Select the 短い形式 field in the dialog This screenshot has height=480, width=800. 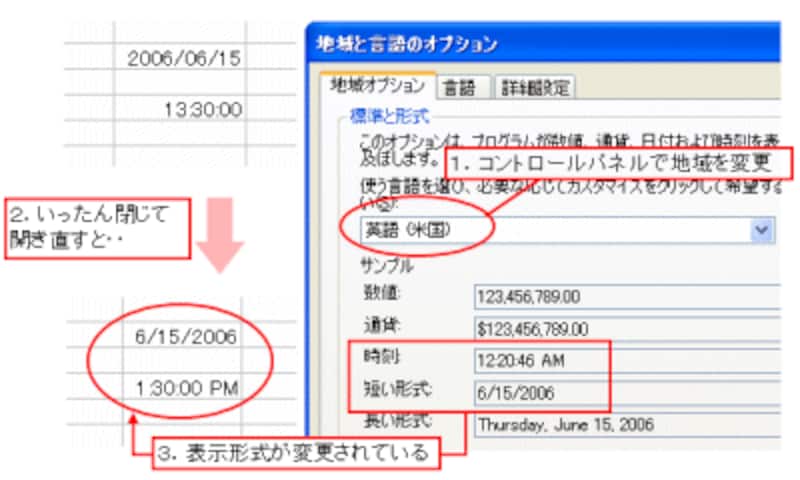(540, 392)
